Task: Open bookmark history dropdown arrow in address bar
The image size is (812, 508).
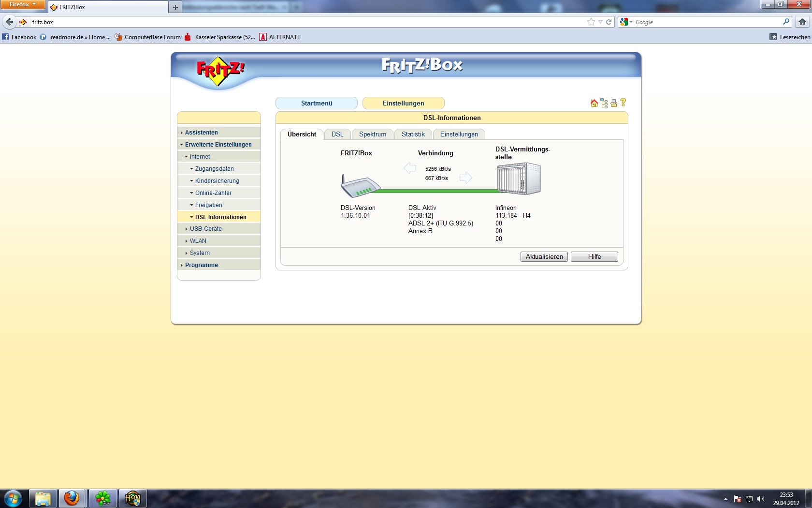Action: pos(600,22)
